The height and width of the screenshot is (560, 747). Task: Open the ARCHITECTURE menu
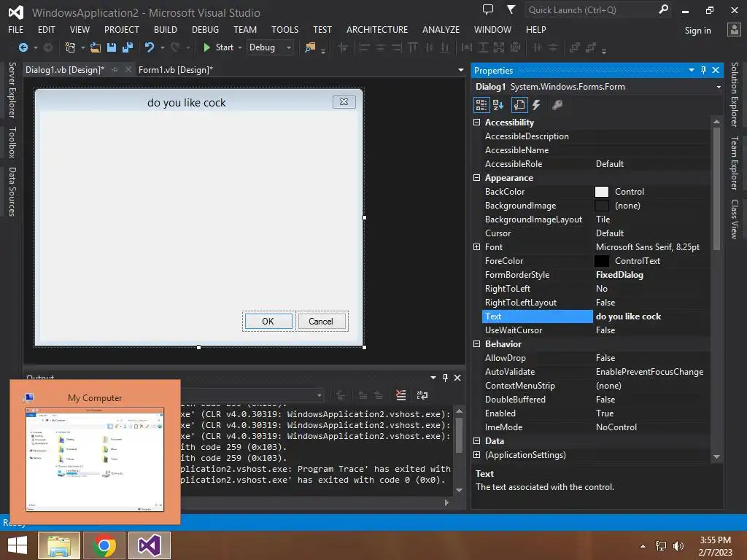(377, 29)
